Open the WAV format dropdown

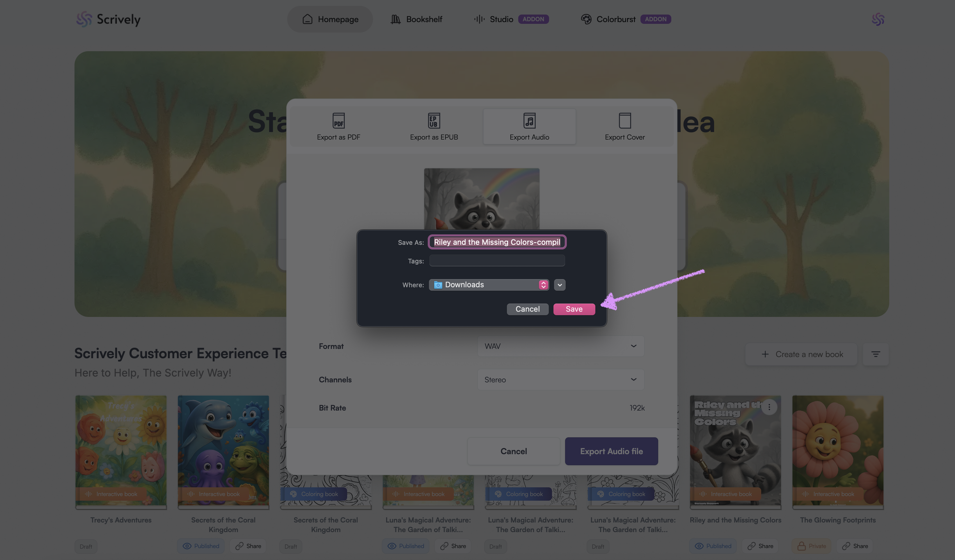tap(560, 346)
